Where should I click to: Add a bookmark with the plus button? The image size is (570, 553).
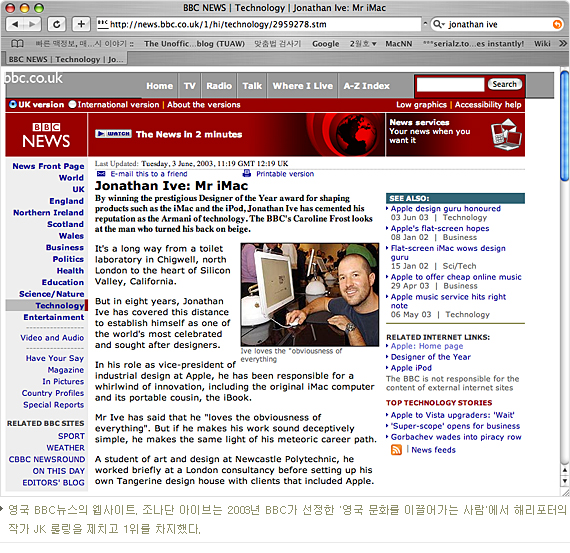(81, 24)
